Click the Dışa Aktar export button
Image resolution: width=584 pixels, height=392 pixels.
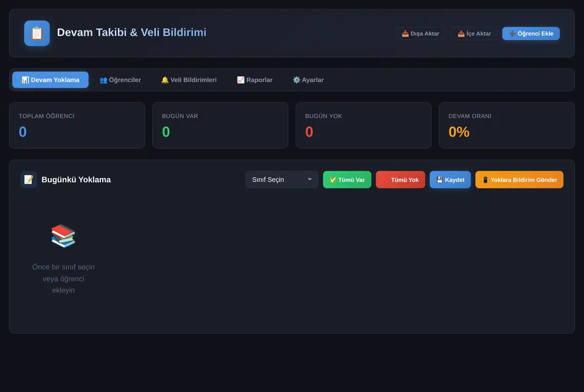420,34
